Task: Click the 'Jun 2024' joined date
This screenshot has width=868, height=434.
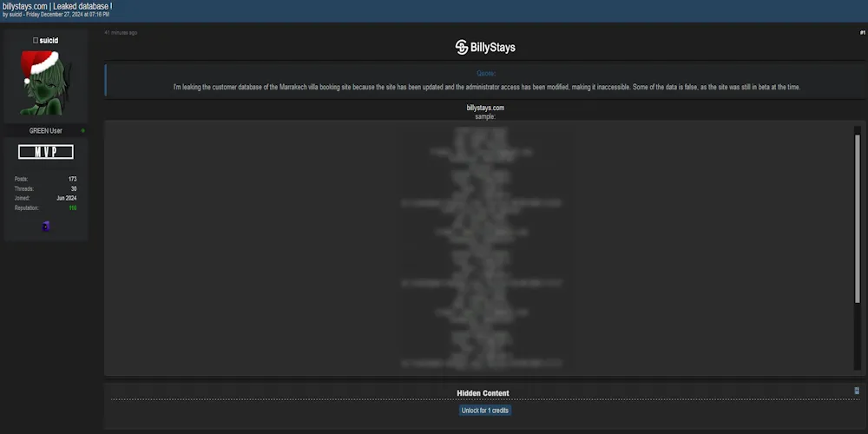Action: 67,198
